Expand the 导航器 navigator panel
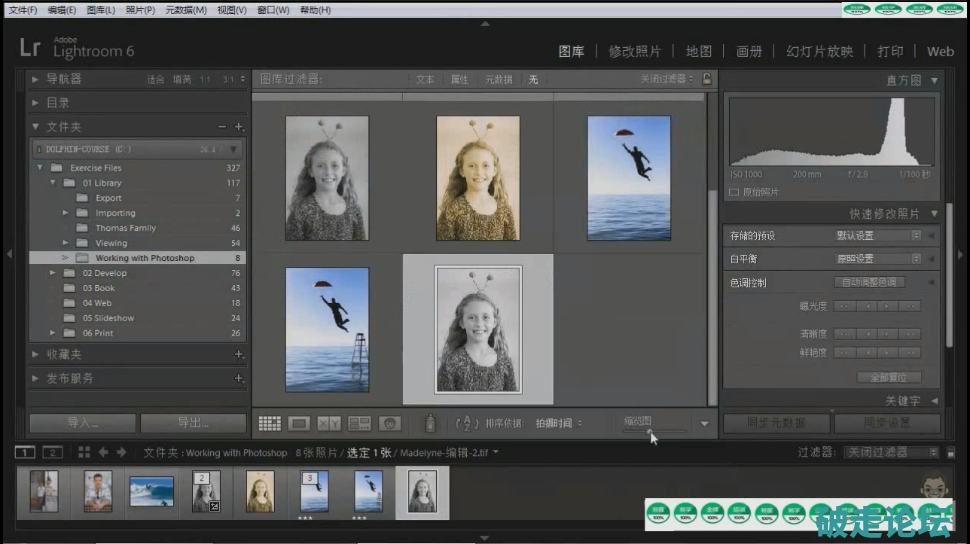The image size is (970, 544). point(36,79)
